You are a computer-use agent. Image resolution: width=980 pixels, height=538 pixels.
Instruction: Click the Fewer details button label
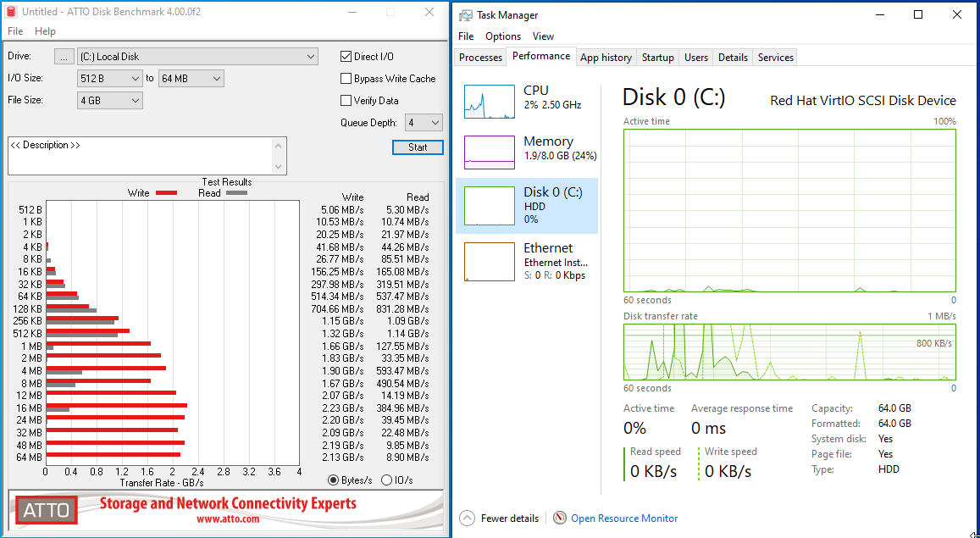[x=509, y=518]
